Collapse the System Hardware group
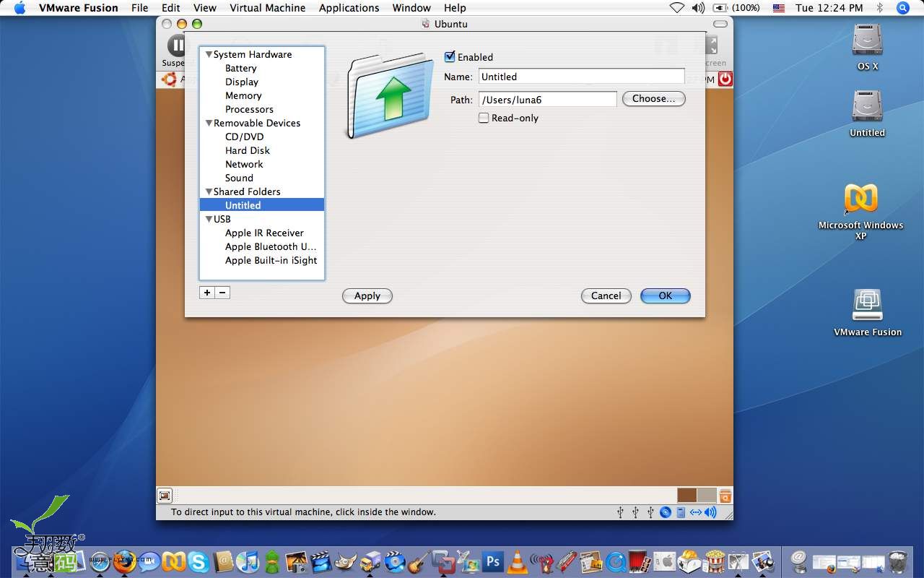 pyautogui.click(x=209, y=54)
